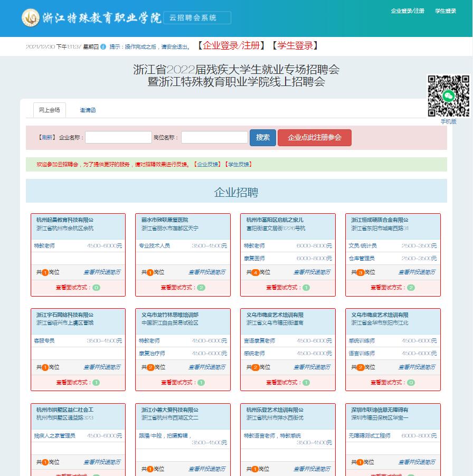Open company 杭州市富阳区启航之家儿 card title

[275, 220]
